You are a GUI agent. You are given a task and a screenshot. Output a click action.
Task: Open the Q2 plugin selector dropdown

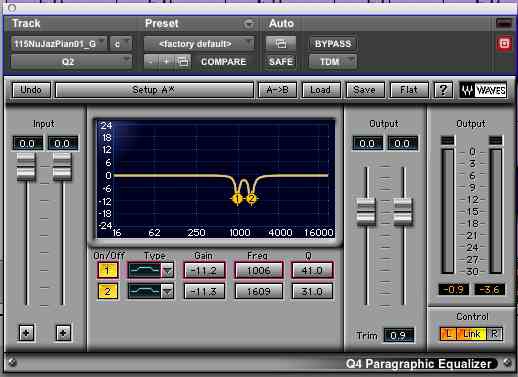71,62
